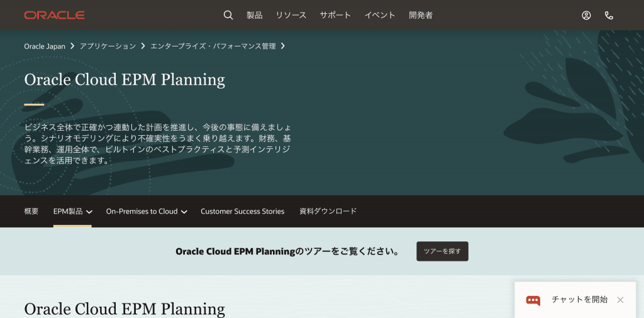Click the Oracle Cloud EPM Planningのツアーをご覧ください text

287,251
